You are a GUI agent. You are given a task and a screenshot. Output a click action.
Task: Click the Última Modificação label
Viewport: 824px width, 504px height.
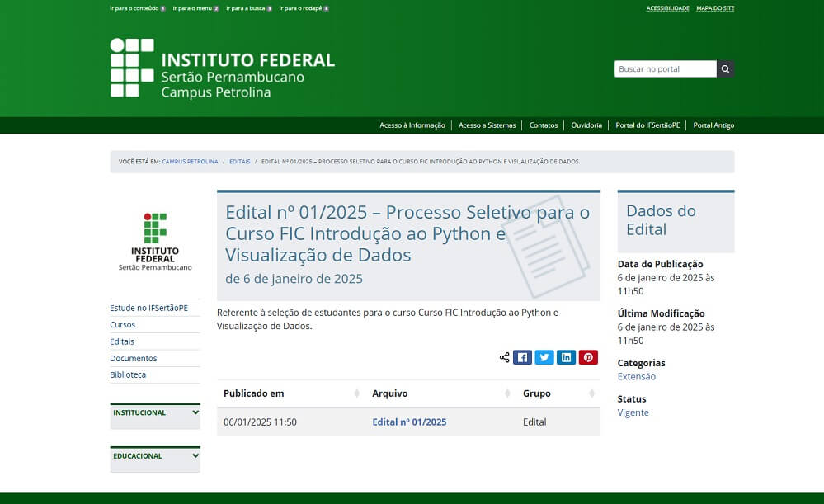(661, 313)
